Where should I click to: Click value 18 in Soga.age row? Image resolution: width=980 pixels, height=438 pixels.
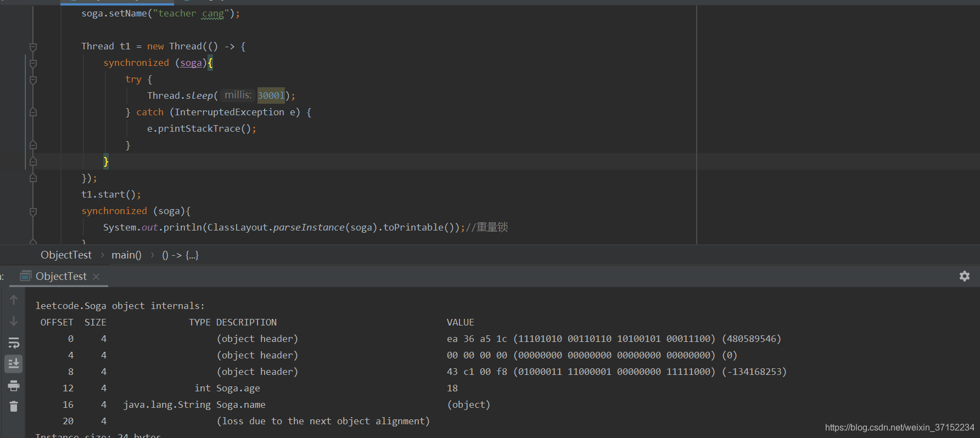[452, 388]
